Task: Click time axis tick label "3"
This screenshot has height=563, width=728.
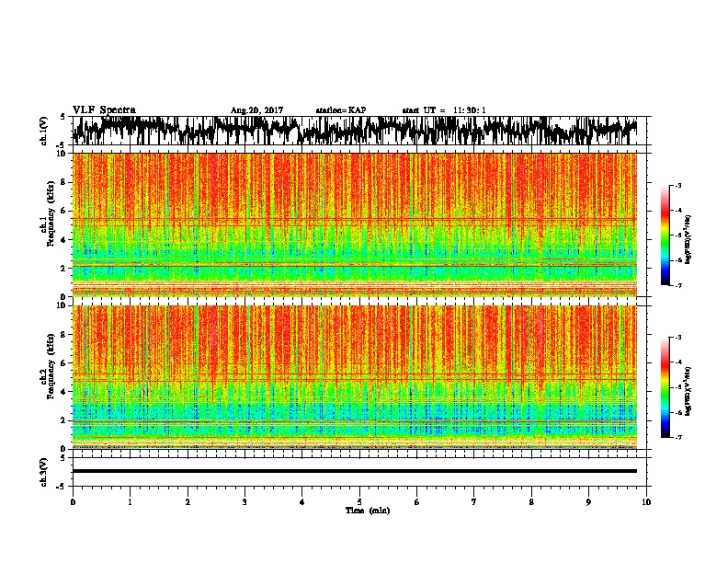Action: tap(245, 502)
